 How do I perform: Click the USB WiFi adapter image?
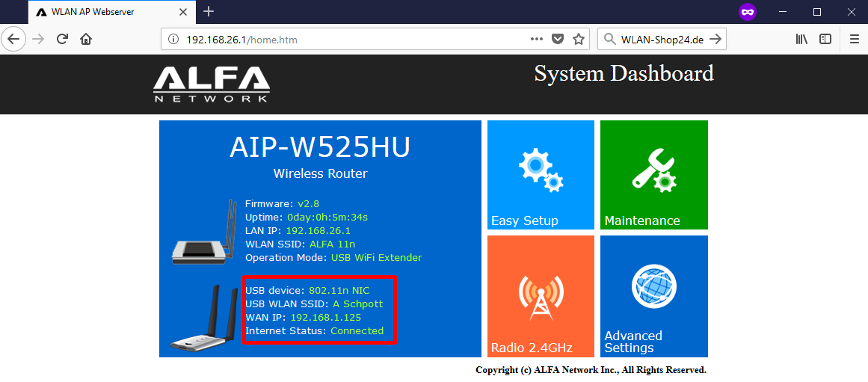pos(206,317)
